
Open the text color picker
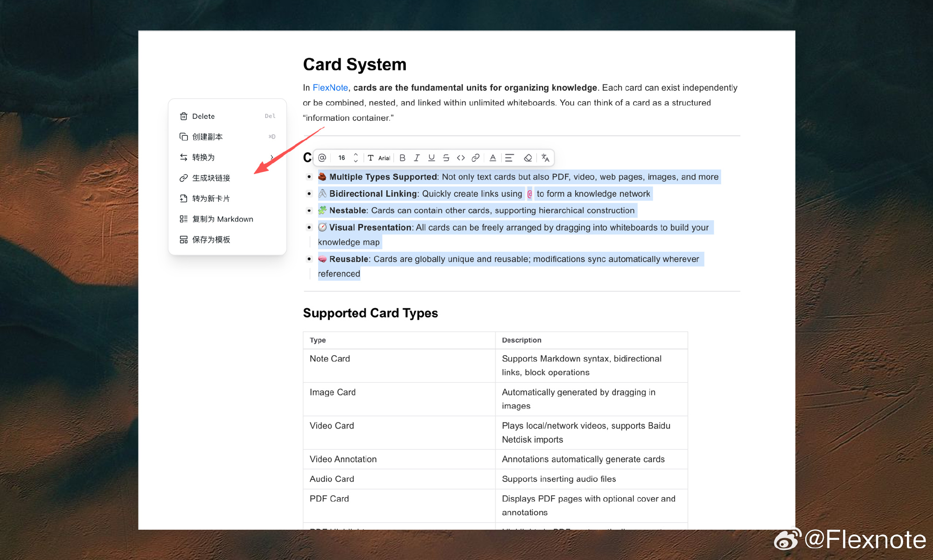(x=493, y=158)
